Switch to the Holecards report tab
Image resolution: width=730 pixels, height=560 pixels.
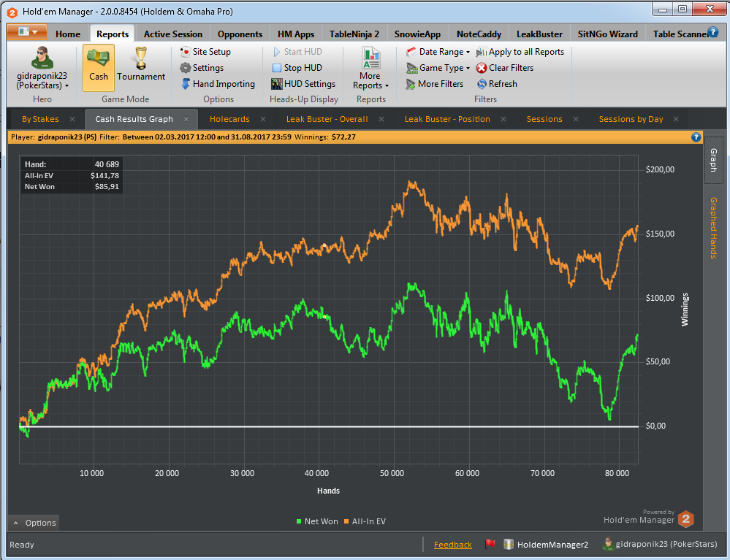click(229, 119)
